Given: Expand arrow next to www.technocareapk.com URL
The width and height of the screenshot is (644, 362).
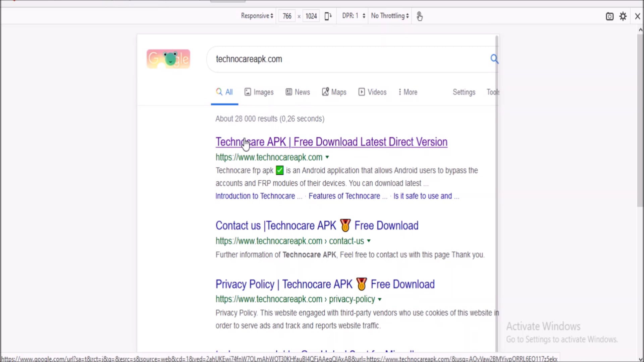Looking at the screenshot, I should click(327, 157).
